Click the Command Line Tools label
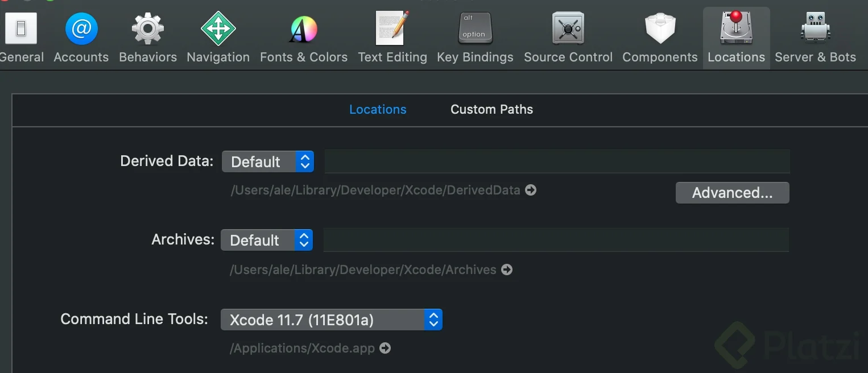 pyautogui.click(x=134, y=319)
